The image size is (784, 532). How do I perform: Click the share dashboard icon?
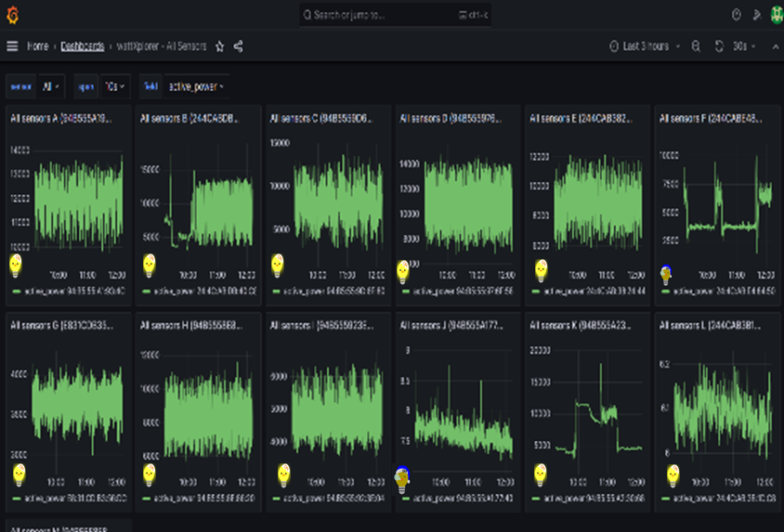(x=239, y=45)
